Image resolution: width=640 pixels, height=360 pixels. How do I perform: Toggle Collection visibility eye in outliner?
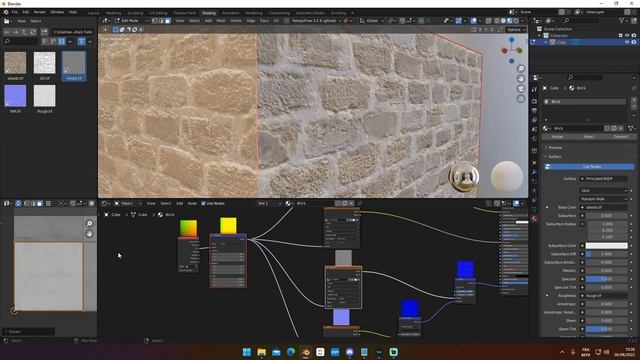click(x=627, y=36)
